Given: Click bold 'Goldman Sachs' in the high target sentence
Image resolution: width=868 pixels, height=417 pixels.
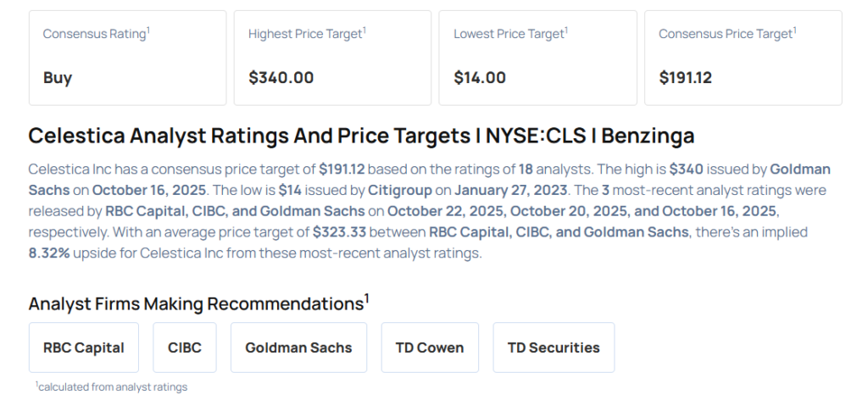Looking at the screenshot, I should pyautogui.click(x=800, y=169).
